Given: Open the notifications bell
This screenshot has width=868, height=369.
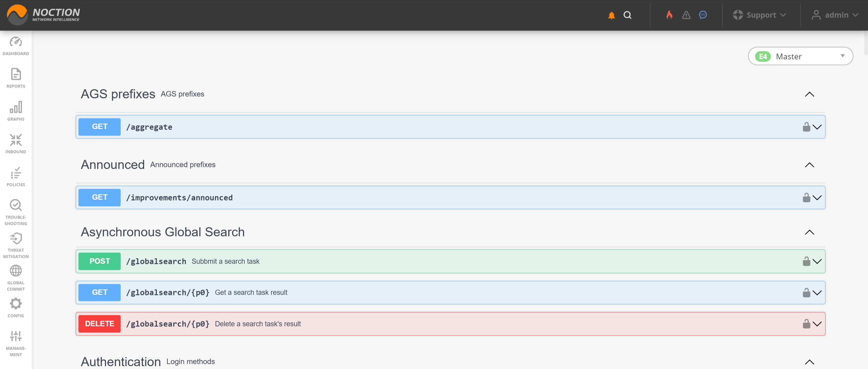Looking at the screenshot, I should [x=611, y=15].
